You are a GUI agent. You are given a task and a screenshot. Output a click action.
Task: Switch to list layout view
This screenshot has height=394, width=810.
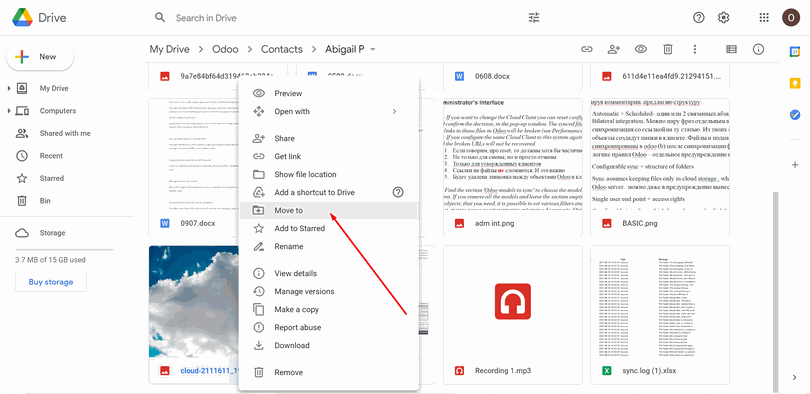731,49
